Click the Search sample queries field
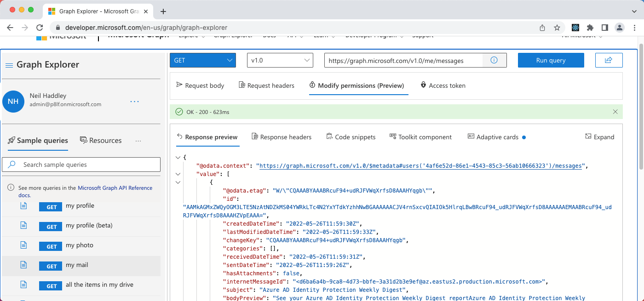This screenshot has height=301, width=644. tap(81, 165)
